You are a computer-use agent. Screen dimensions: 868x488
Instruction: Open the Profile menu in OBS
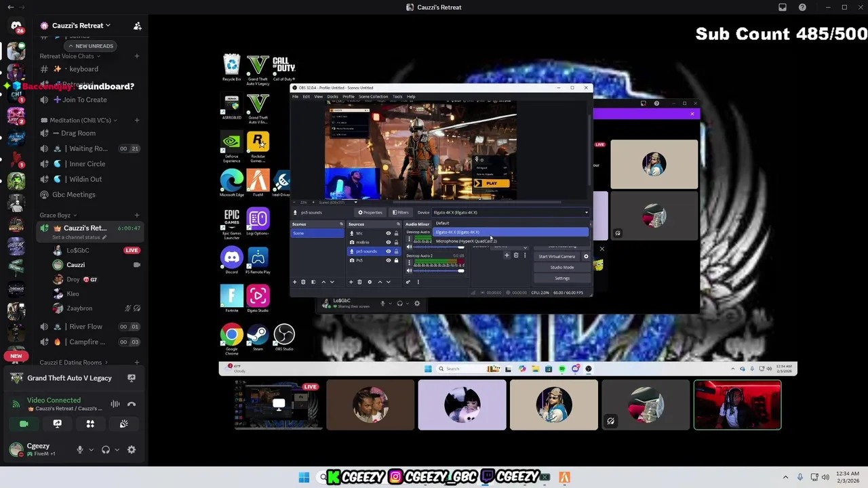(x=348, y=96)
